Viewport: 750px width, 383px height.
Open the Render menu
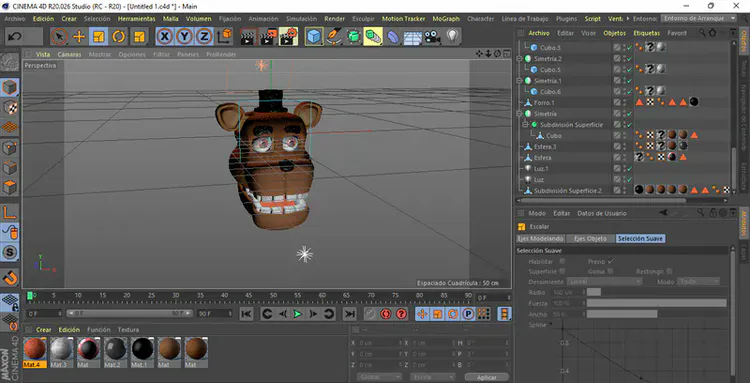coord(334,19)
